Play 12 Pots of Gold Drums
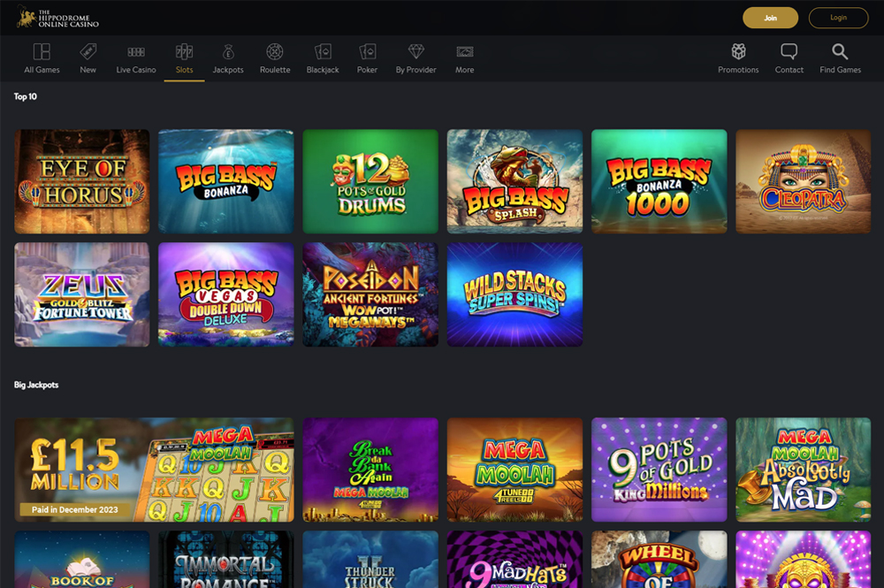 370,181
